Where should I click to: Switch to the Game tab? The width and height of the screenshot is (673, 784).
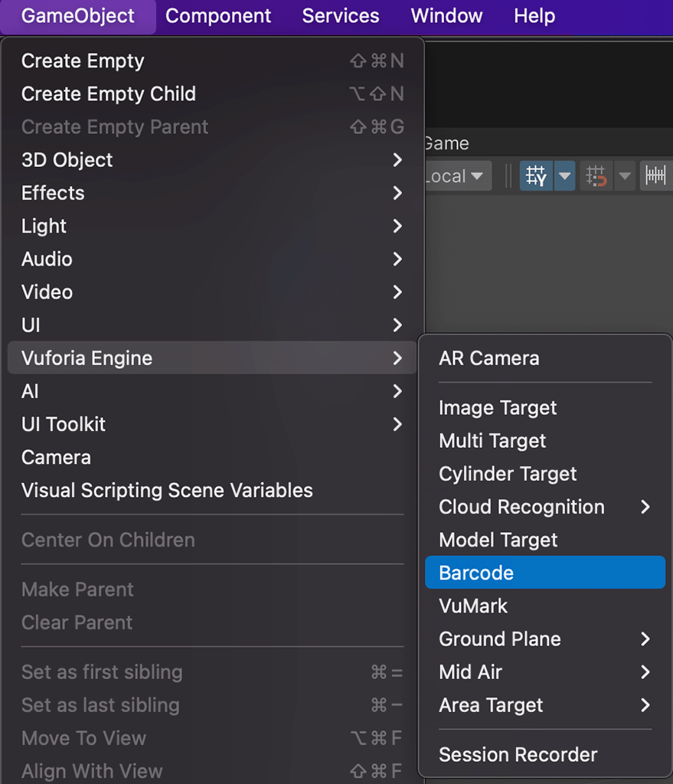[446, 143]
